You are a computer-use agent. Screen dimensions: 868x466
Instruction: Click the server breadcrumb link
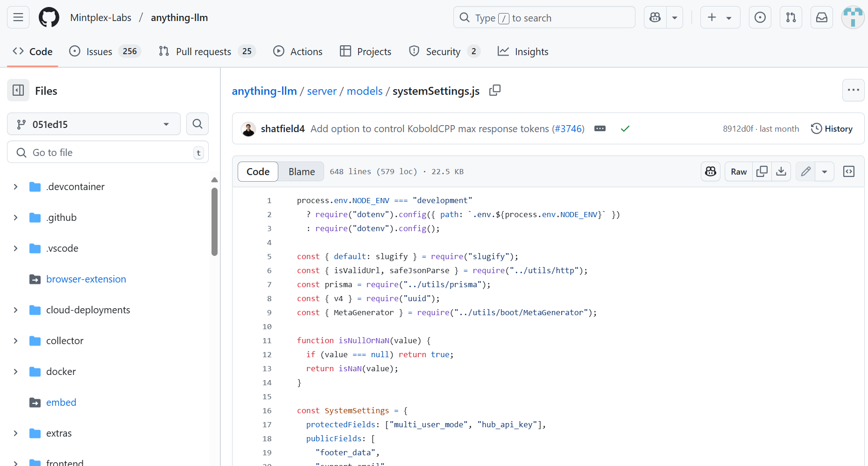tap(322, 91)
